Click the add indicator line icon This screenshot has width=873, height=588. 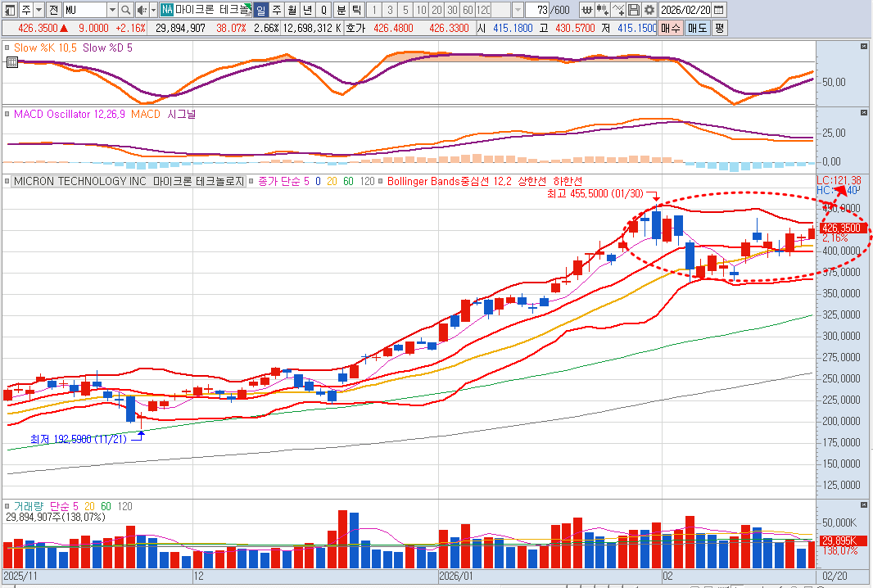click(x=618, y=10)
